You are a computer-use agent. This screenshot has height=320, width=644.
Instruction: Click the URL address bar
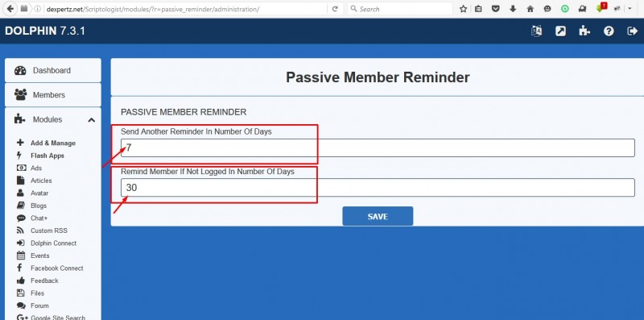click(x=186, y=9)
